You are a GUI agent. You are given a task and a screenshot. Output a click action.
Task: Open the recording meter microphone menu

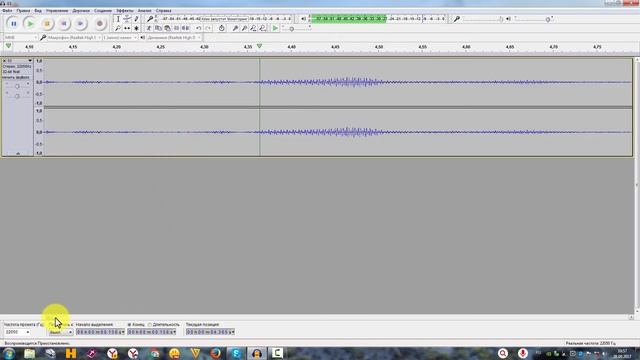coord(150,19)
